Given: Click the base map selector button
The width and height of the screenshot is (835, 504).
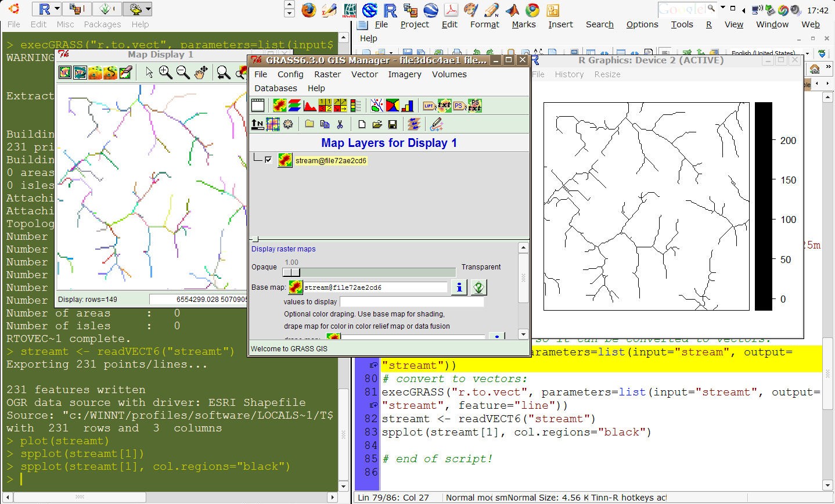Looking at the screenshot, I should [296, 287].
